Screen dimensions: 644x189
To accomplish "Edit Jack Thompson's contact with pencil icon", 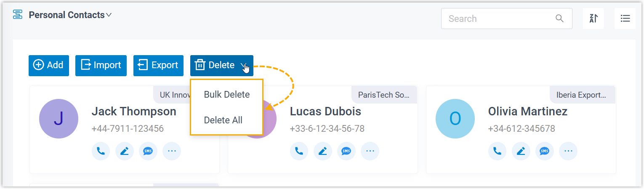I will click(124, 151).
